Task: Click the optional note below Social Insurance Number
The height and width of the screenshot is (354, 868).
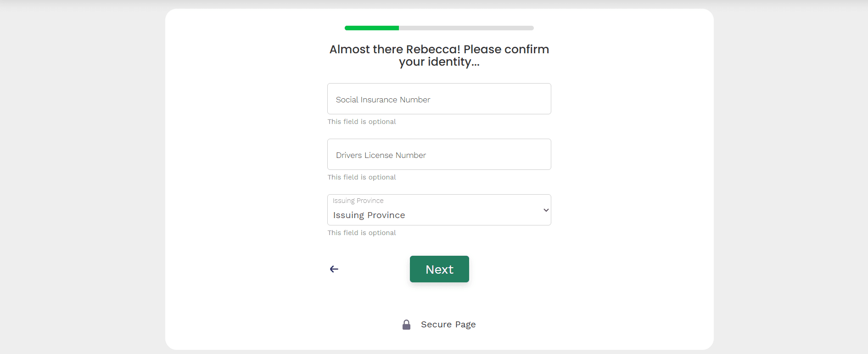Action: point(362,121)
